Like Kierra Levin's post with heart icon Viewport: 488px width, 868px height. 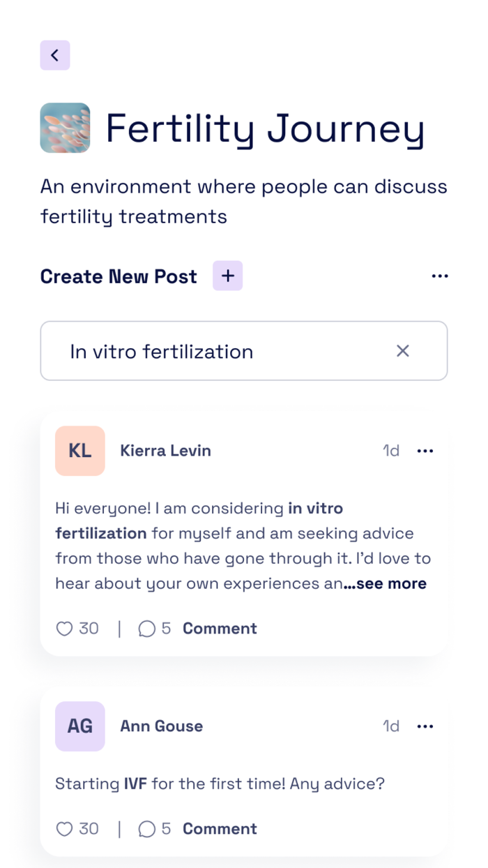[64, 629]
